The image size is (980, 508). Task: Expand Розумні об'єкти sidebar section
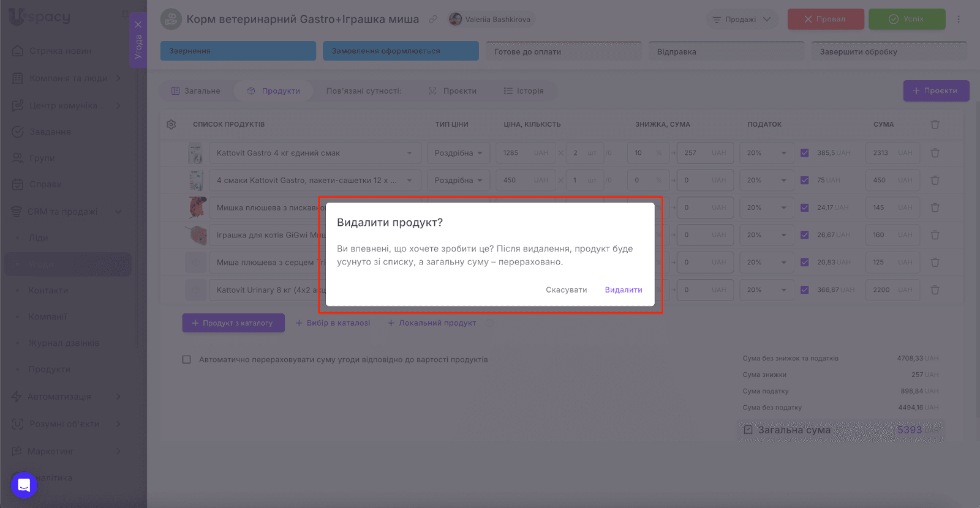point(118,424)
